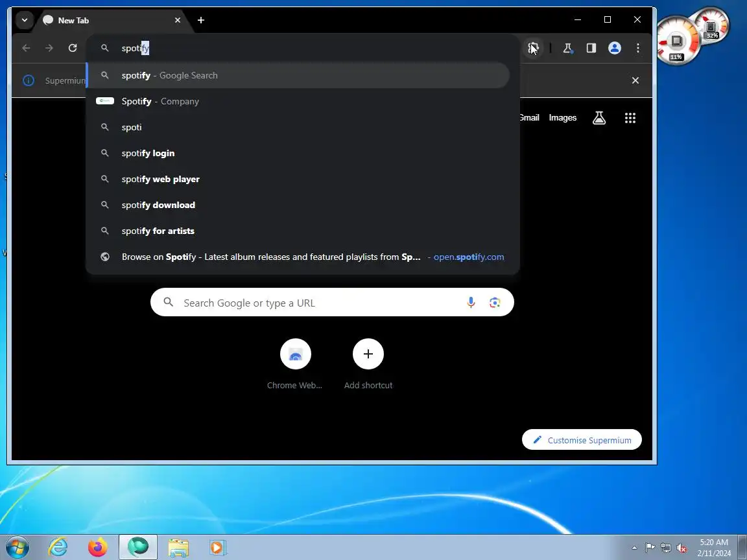Open the Windows Start menu

click(x=18, y=547)
